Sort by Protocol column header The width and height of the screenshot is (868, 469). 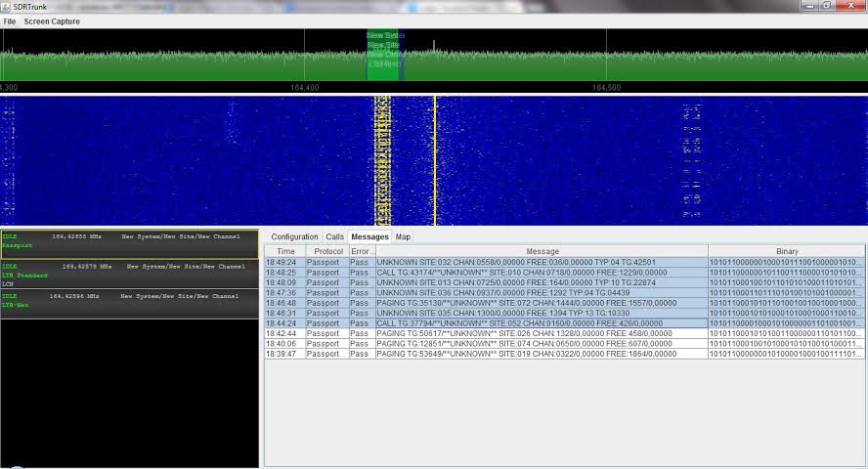(x=327, y=251)
